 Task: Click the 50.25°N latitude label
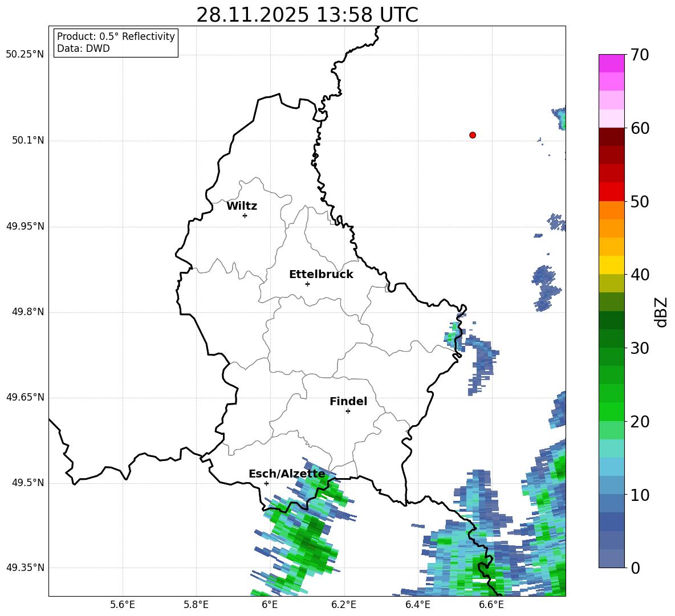pyautogui.click(x=25, y=55)
